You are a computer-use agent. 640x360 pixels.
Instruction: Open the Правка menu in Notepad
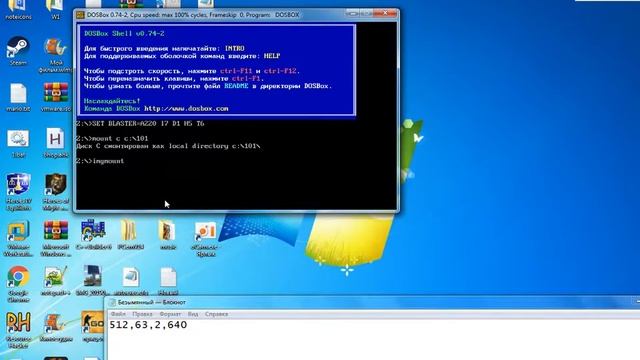pos(142,314)
